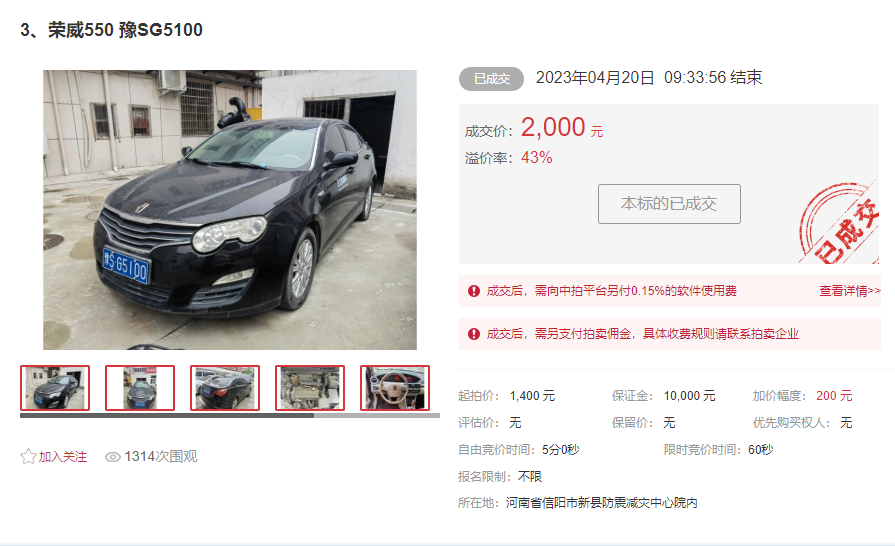Click the grey 已成交 status badge

pos(491,79)
